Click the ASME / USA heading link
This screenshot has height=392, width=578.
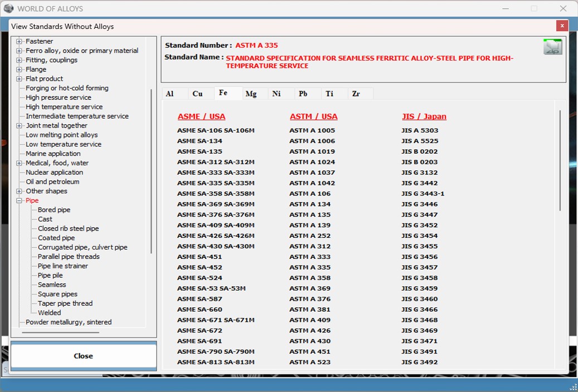click(x=201, y=116)
